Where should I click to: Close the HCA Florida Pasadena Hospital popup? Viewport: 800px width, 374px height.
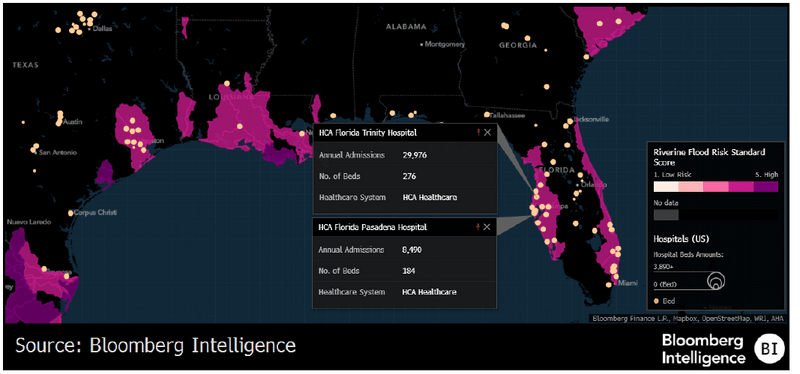(487, 227)
